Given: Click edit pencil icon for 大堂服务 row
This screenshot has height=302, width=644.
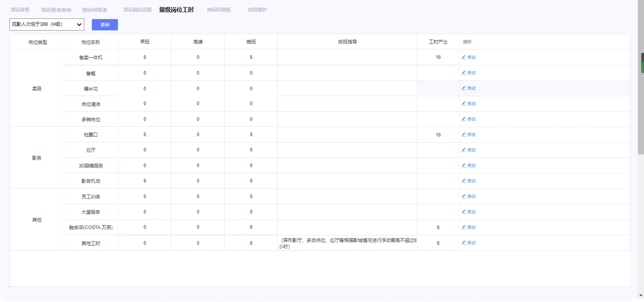Looking at the screenshot, I should (x=464, y=211).
